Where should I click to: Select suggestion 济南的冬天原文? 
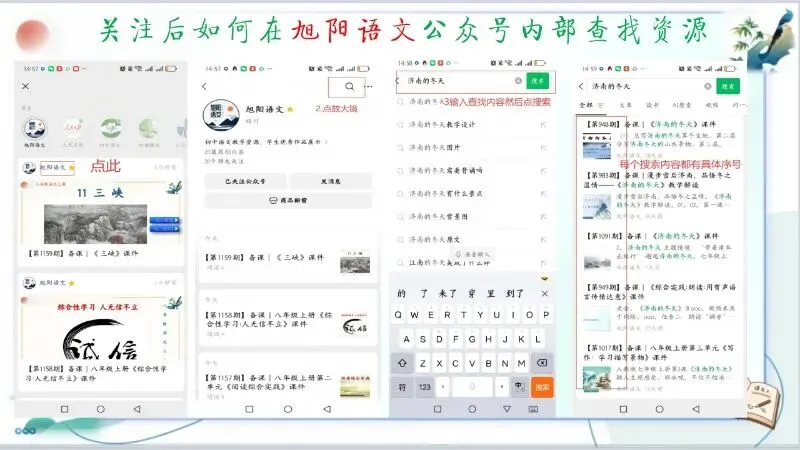[434, 239]
